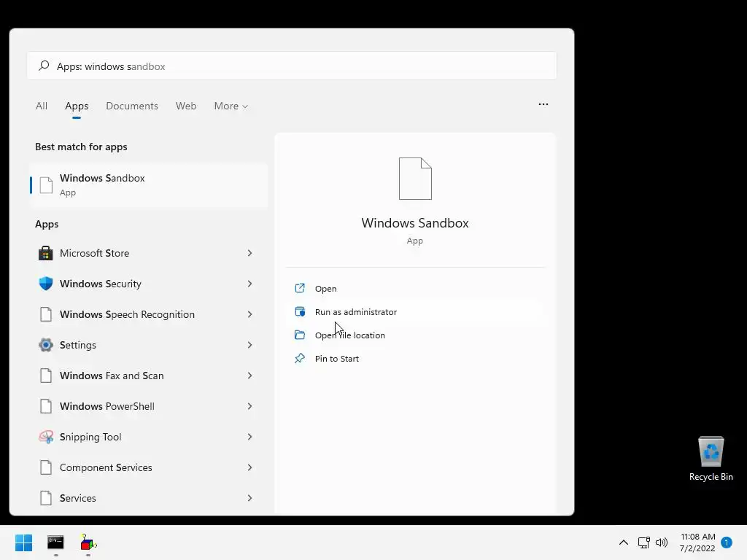
Task: Choose Run as administrator
Action: pyautogui.click(x=415, y=311)
